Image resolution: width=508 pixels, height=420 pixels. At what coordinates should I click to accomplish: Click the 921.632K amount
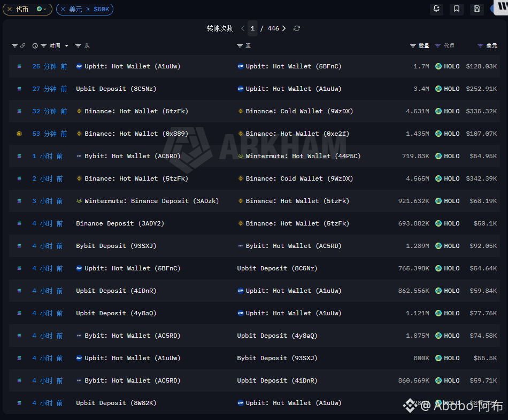414,201
